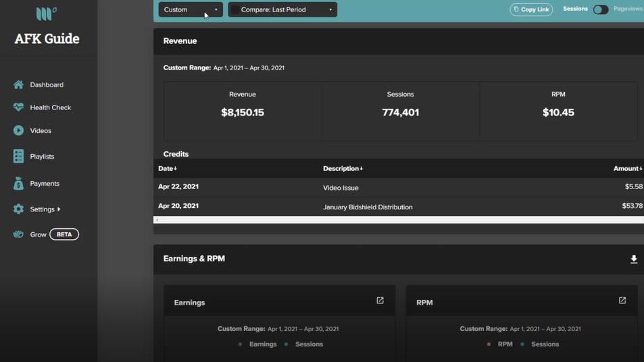Click the Sessions value 774,401
Viewport: 644px width, 362px height.
tap(401, 113)
